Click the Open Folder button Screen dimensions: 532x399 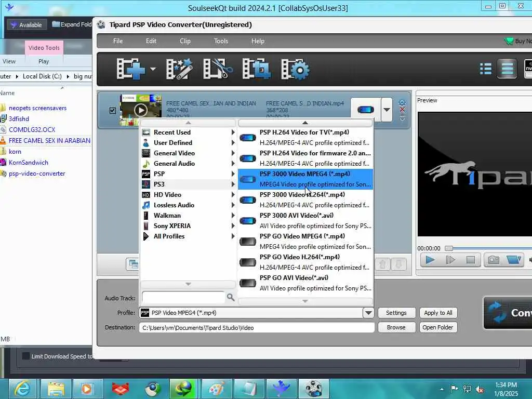(438, 327)
